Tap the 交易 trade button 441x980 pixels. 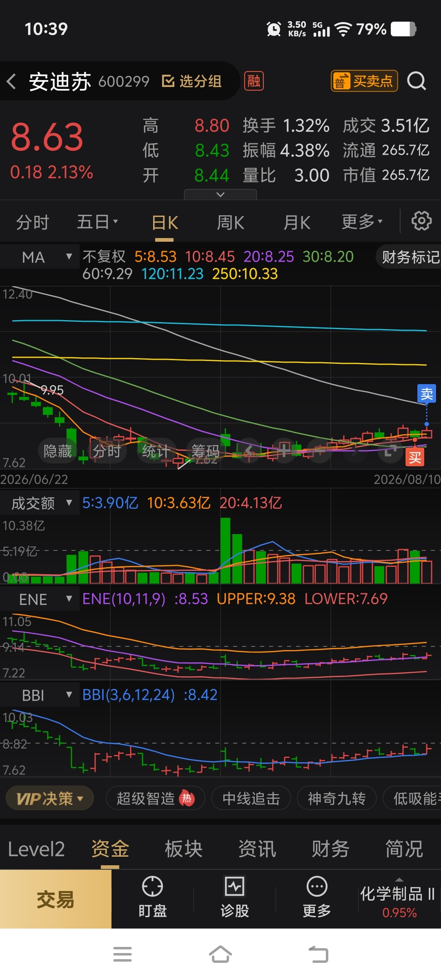click(56, 899)
